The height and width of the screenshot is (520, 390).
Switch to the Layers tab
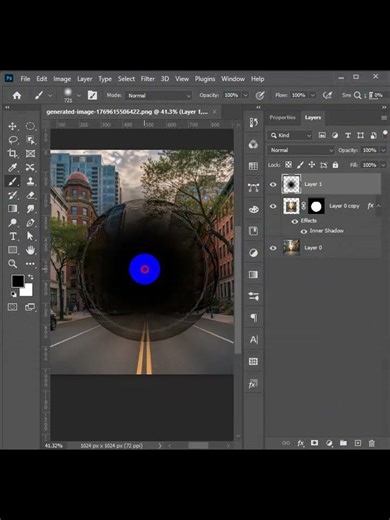click(313, 117)
